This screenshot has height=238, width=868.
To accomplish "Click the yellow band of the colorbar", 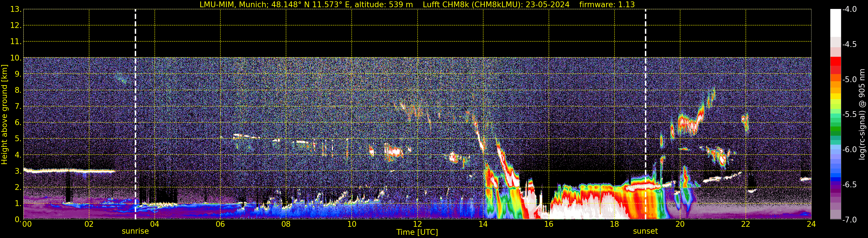I will (x=835, y=96).
